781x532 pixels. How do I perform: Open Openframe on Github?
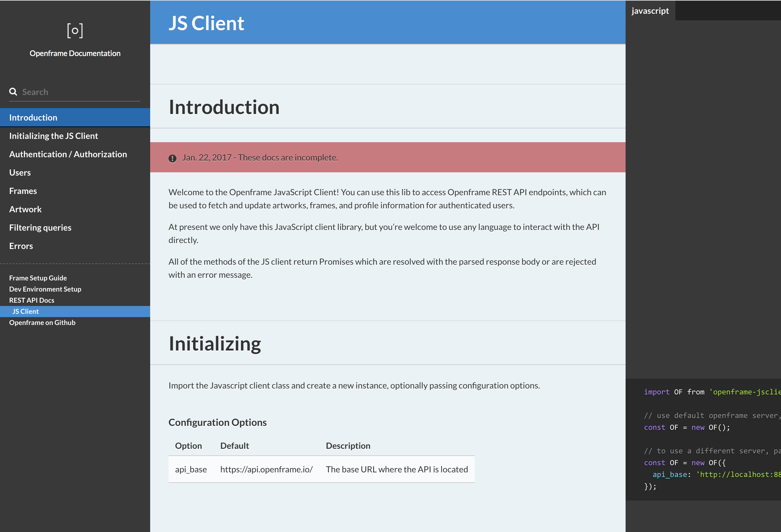pyautogui.click(x=42, y=322)
